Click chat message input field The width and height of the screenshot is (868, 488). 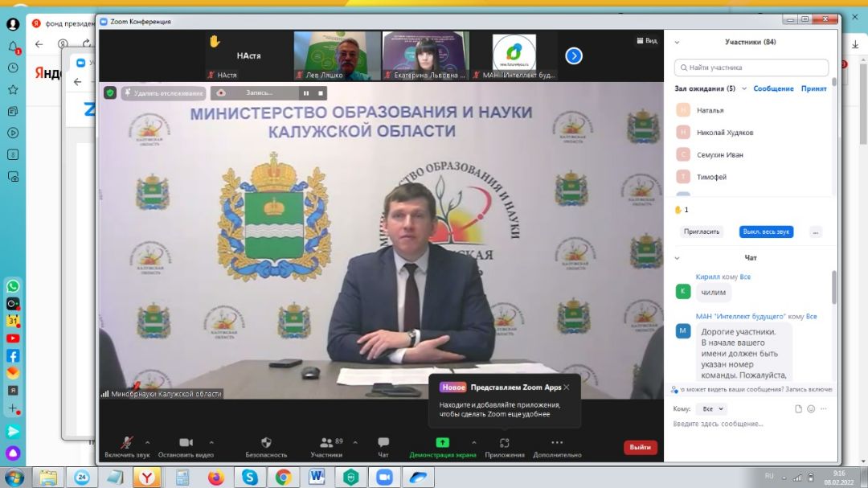pos(751,424)
